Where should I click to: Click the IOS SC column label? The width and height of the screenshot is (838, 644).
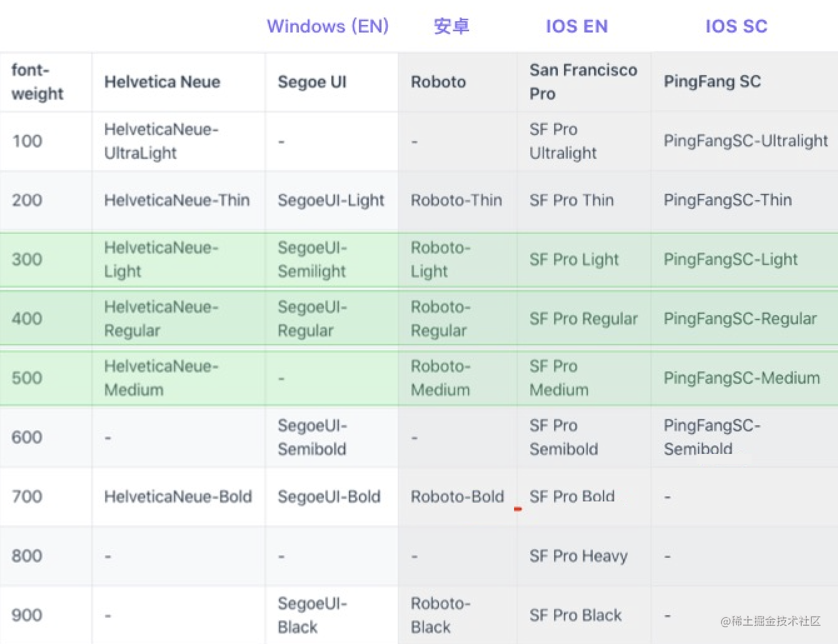point(736,26)
